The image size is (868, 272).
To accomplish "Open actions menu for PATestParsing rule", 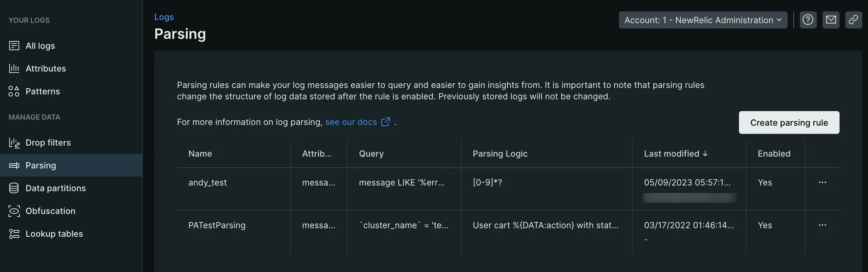I will [x=822, y=225].
